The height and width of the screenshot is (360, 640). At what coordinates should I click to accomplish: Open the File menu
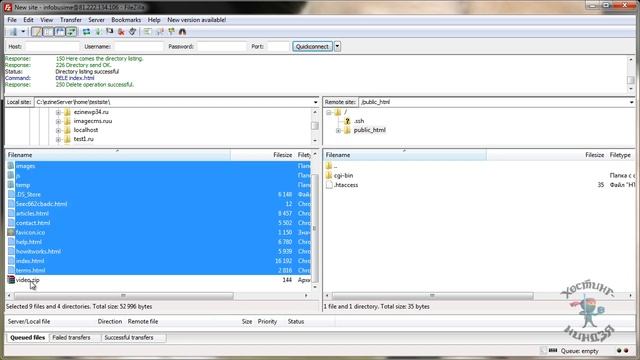click(x=12, y=20)
